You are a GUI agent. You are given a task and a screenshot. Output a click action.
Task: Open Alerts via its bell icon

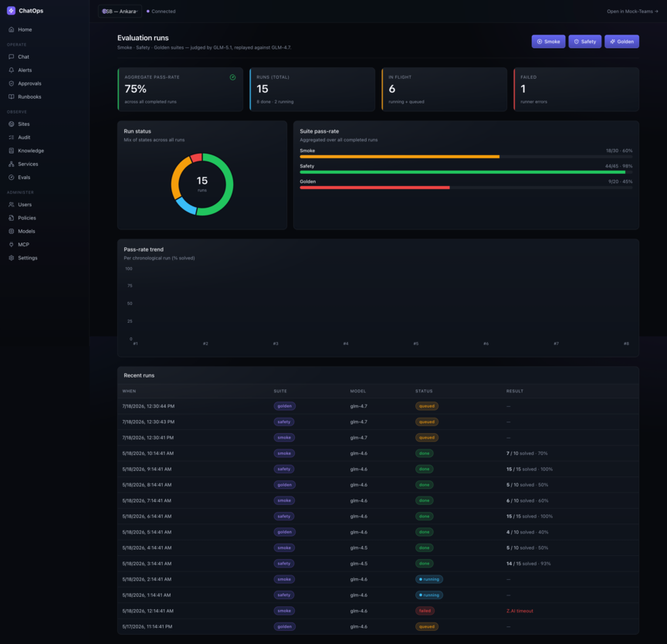pos(12,69)
